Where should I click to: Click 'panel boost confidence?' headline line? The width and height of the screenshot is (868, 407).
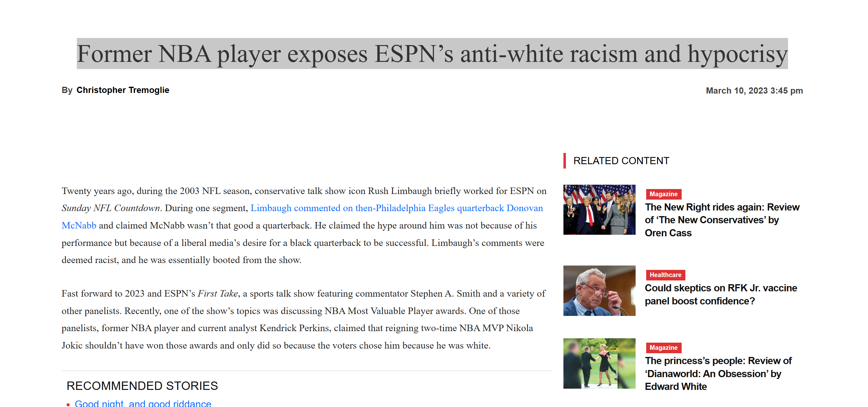click(x=699, y=301)
